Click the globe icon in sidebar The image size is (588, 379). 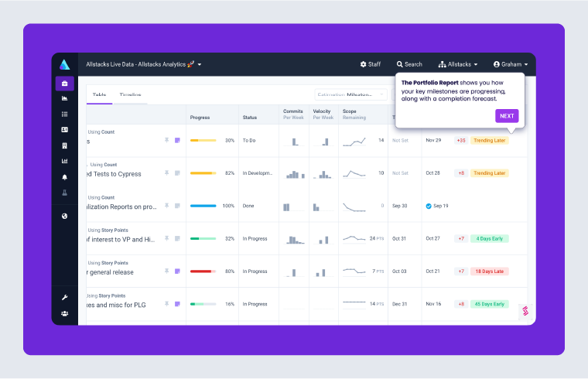(x=65, y=216)
